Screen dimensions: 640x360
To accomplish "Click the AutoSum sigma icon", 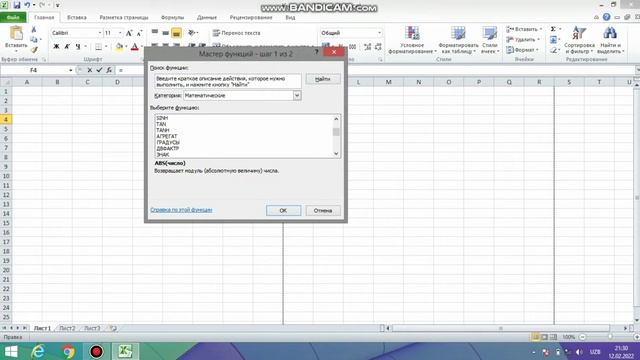I will [553, 29].
